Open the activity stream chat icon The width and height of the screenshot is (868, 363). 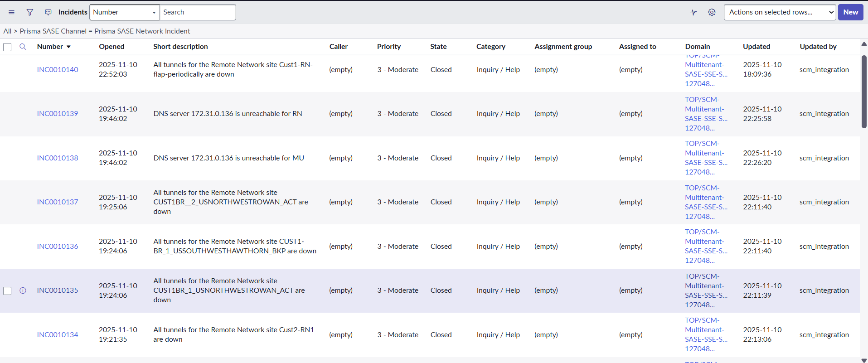[48, 12]
